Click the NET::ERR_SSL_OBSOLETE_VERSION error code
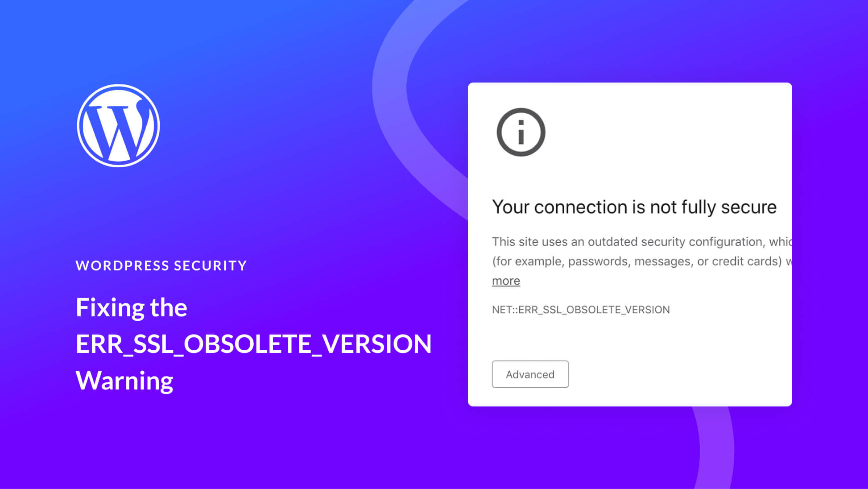Screen dimensions: 868x489 tap(581, 309)
